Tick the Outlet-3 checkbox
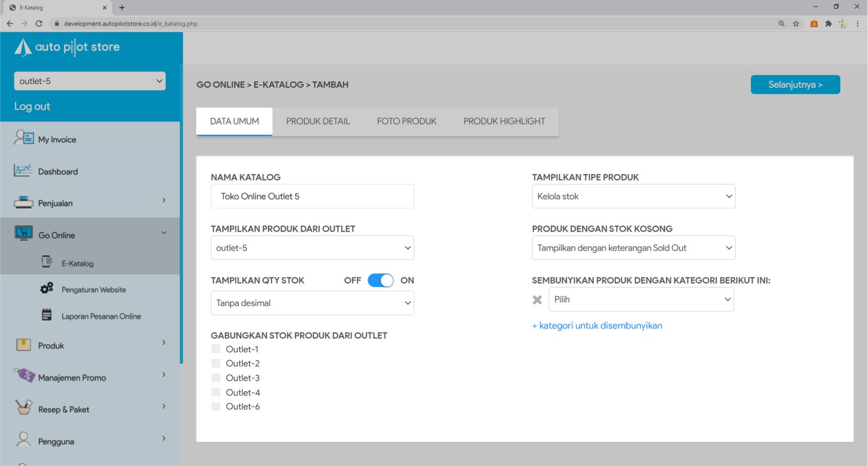The height and width of the screenshot is (466, 868). (216, 378)
